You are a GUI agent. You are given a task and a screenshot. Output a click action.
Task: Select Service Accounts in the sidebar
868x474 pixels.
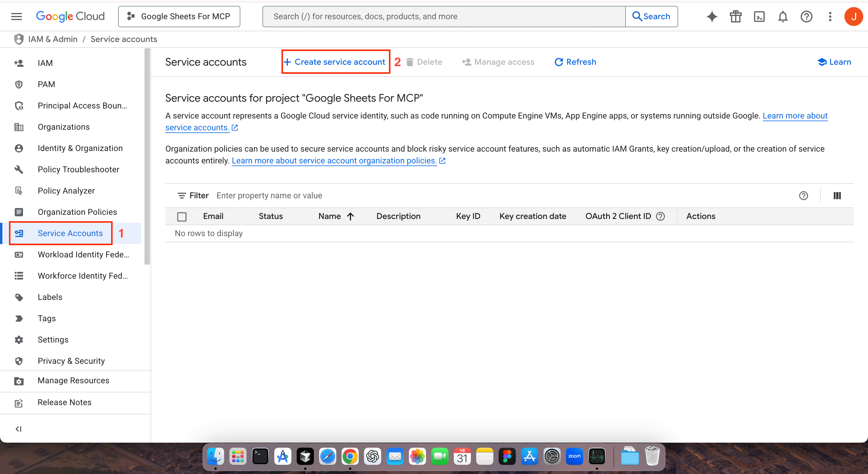(71, 233)
